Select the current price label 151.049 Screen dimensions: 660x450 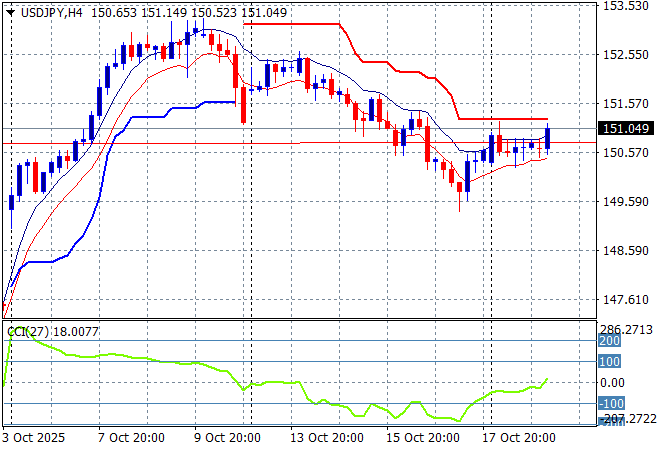pos(626,128)
